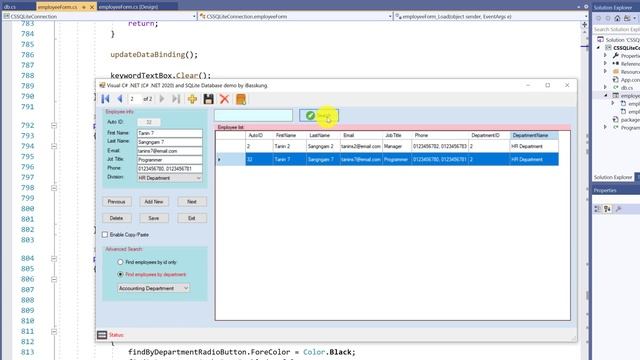Image resolution: width=640 pixels, height=360 pixels.
Task: Collapse code block at line 792
Action: pos(54,125)
